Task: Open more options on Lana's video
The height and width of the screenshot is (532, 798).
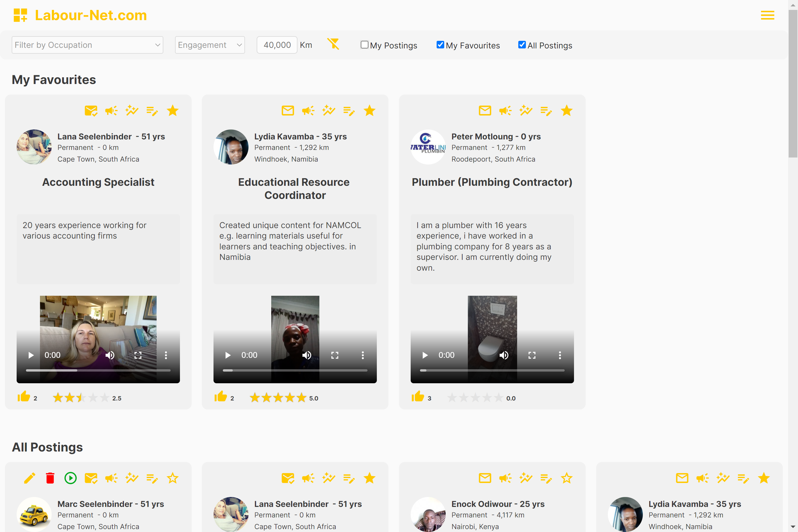Action: coord(166,355)
